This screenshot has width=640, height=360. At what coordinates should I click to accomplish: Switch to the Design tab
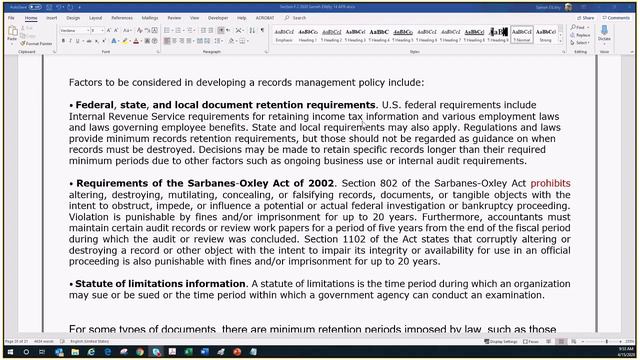pos(73,18)
